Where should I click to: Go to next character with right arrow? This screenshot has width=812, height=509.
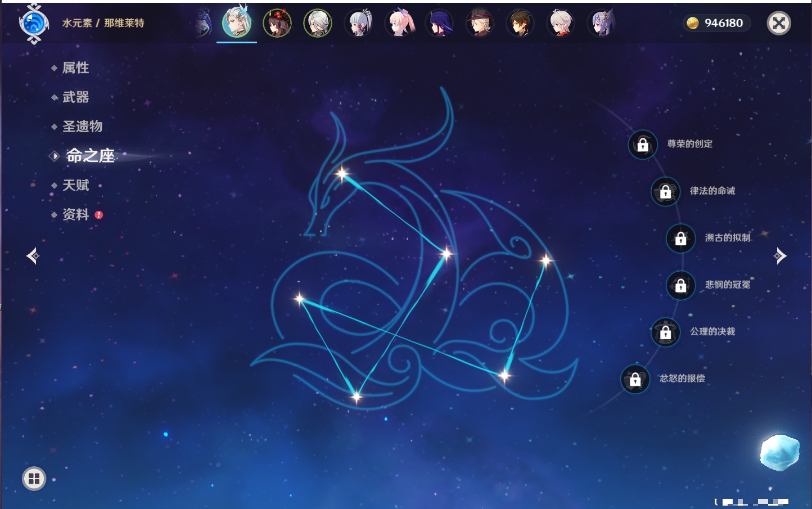[x=780, y=256]
